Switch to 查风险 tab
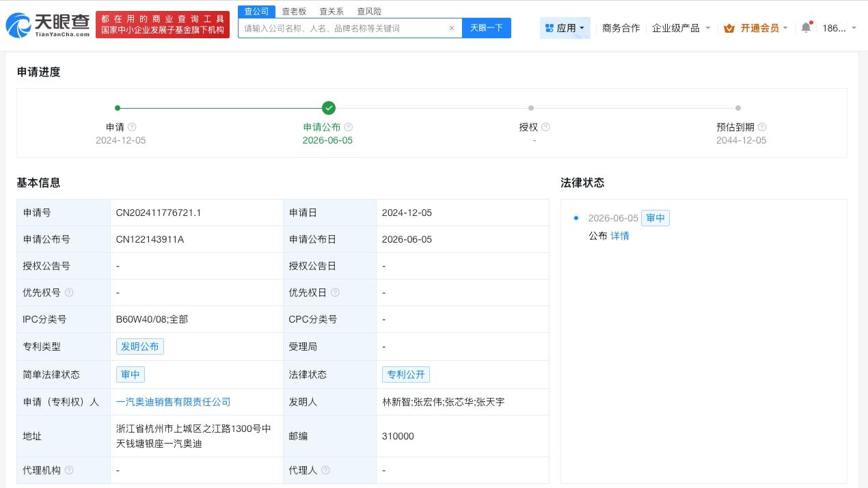This screenshot has height=488, width=868. pyautogui.click(x=370, y=12)
